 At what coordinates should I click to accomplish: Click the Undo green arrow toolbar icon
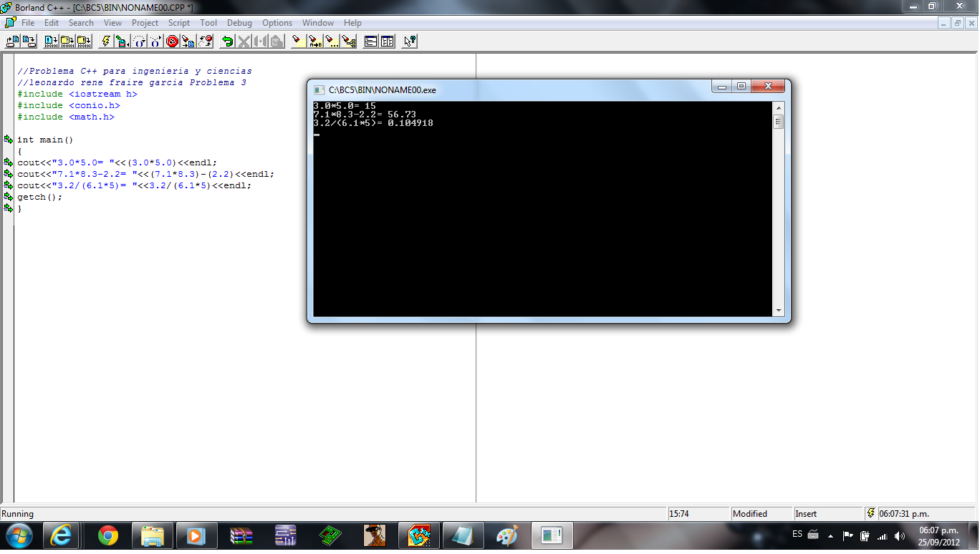pyautogui.click(x=227, y=41)
